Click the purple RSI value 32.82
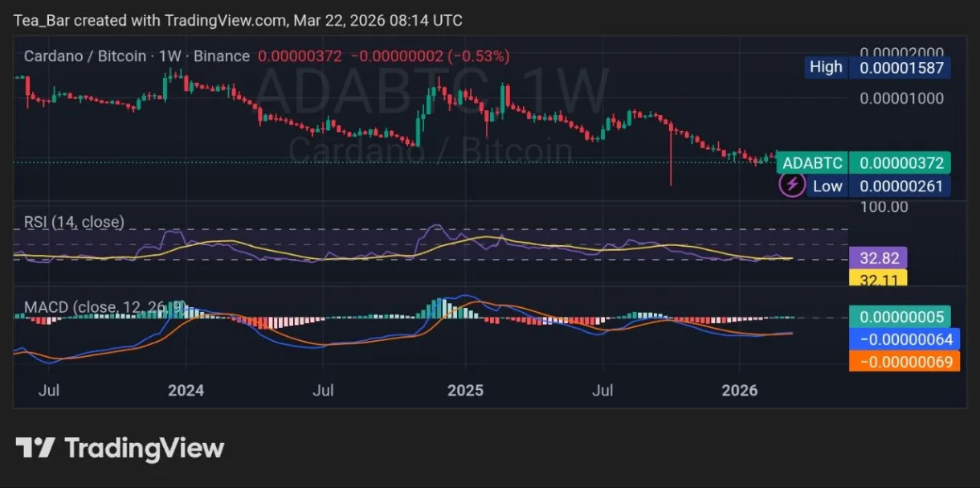The height and width of the screenshot is (488, 980). [879, 258]
